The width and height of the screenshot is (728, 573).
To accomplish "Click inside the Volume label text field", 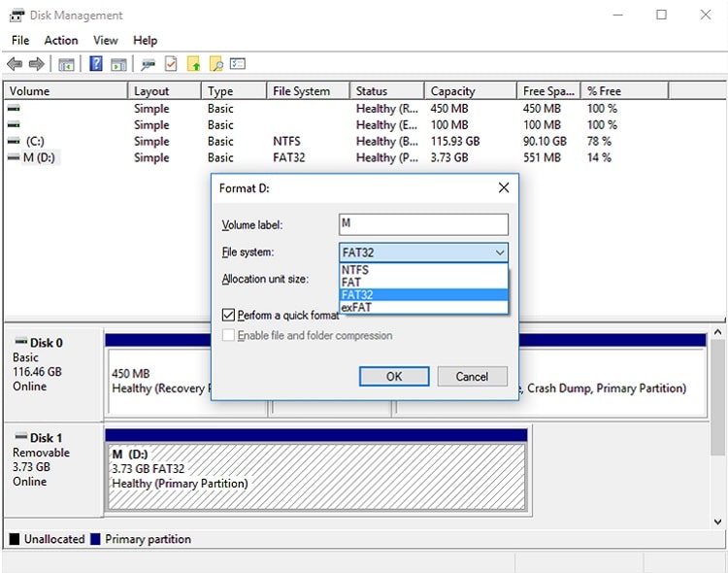I will point(423,224).
